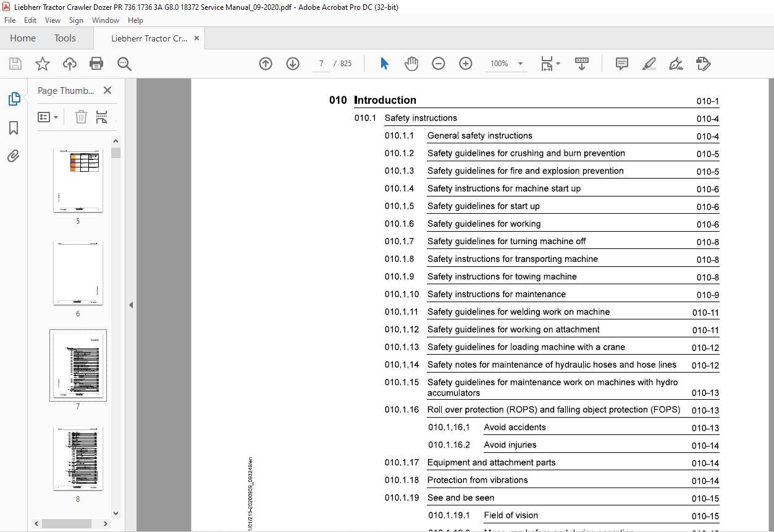Click the upload to cloud icon
Viewport: 774px width, 532px height.
pyautogui.click(x=69, y=64)
